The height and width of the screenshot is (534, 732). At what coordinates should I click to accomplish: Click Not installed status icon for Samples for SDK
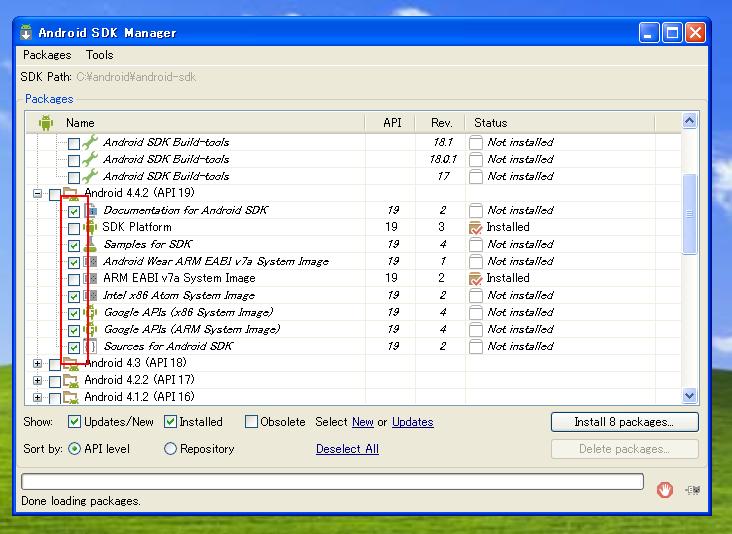pyautogui.click(x=476, y=245)
